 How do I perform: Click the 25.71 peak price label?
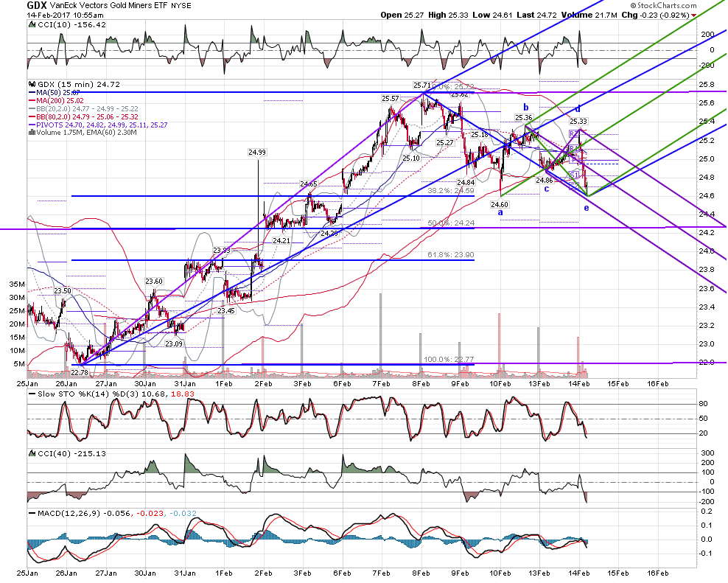coord(422,85)
